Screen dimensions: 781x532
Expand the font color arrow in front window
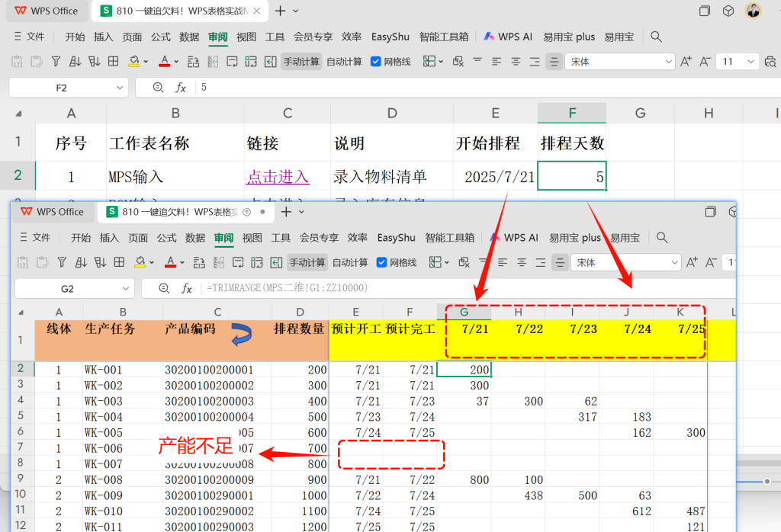click(x=182, y=262)
